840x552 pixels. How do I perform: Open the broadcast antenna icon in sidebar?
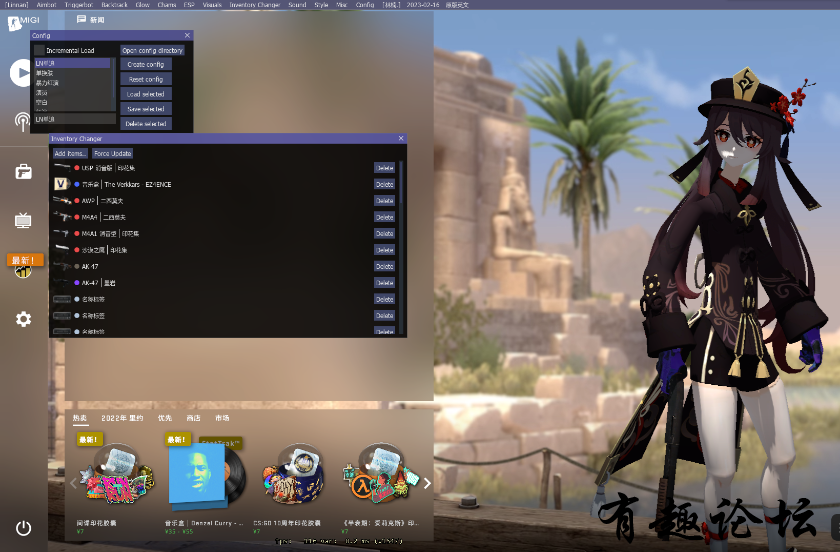coord(22,122)
